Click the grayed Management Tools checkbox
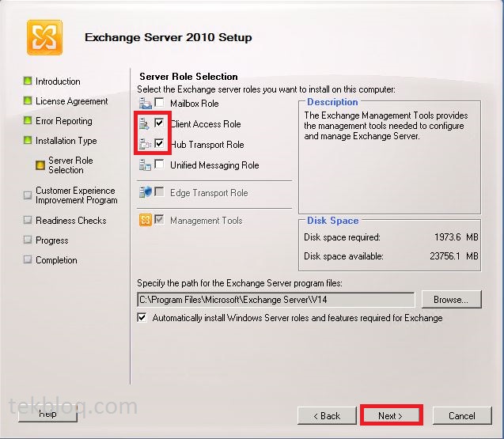The height and width of the screenshot is (439, 504). point(159,220)
